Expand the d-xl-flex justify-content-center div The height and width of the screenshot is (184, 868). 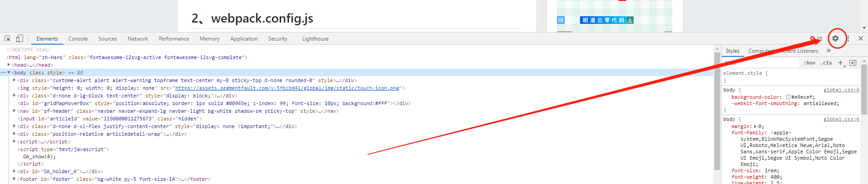tap(14, 126)
